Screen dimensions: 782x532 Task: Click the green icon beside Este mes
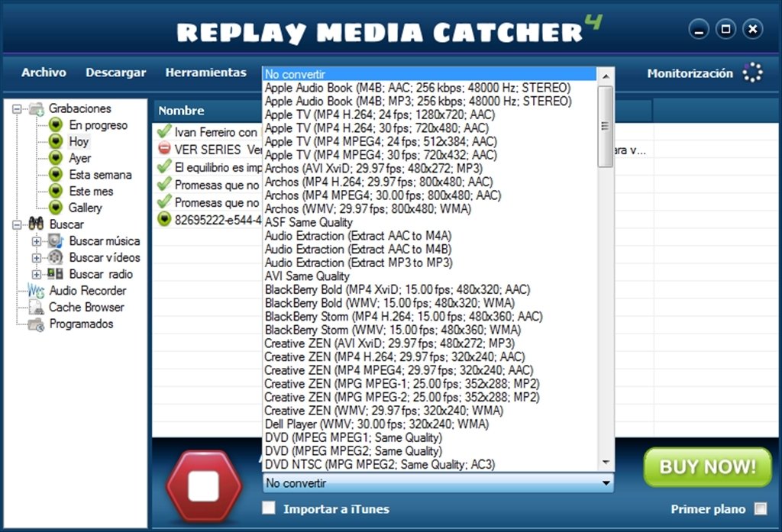pyautogui.click(x=56, y=191)
